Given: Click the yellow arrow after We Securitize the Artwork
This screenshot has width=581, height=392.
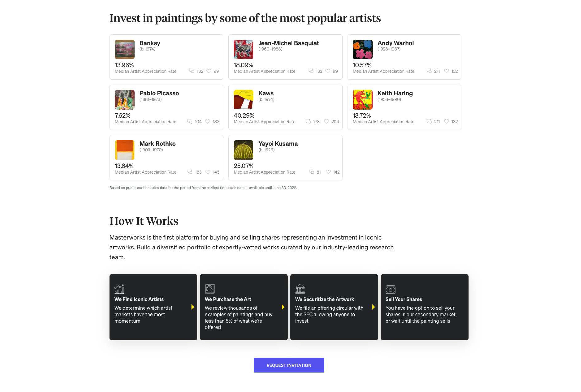Looking at the screenshot, I should click(373, 307).
